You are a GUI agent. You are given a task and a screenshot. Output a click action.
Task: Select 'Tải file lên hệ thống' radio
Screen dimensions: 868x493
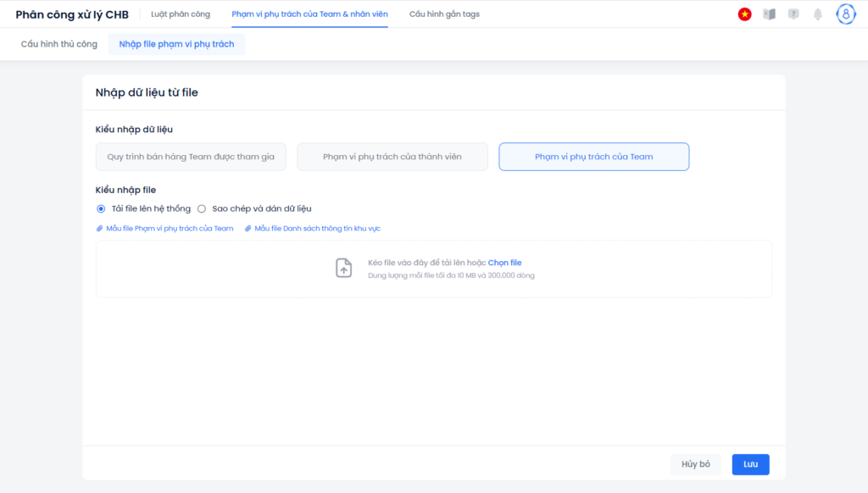tap(101, 208)
